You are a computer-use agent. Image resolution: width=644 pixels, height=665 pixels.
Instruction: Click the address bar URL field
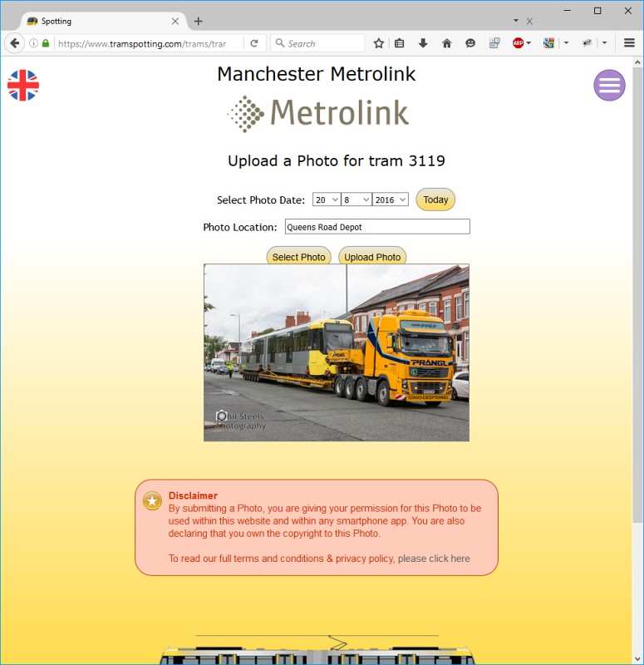(x=149, y=43)
